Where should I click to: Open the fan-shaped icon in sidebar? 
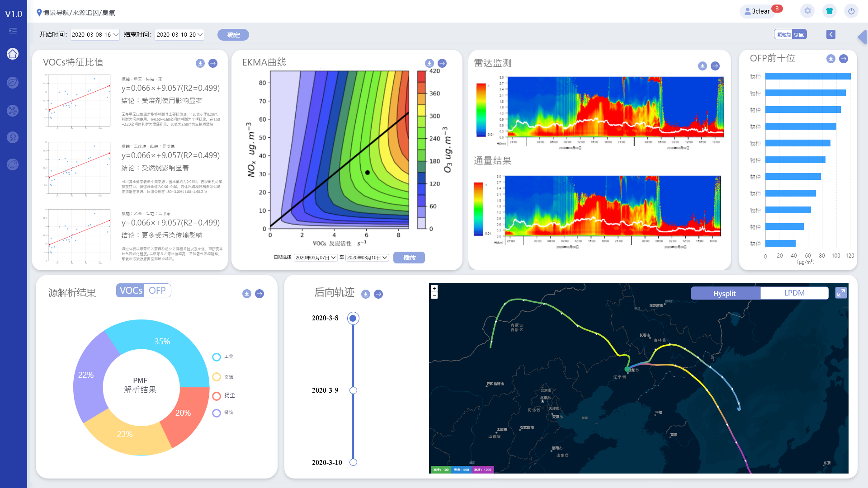point(13,110)
